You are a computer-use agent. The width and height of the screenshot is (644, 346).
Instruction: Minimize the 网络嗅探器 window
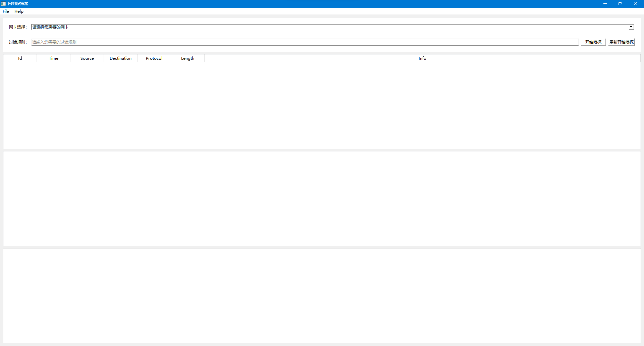tap(605, 4)
